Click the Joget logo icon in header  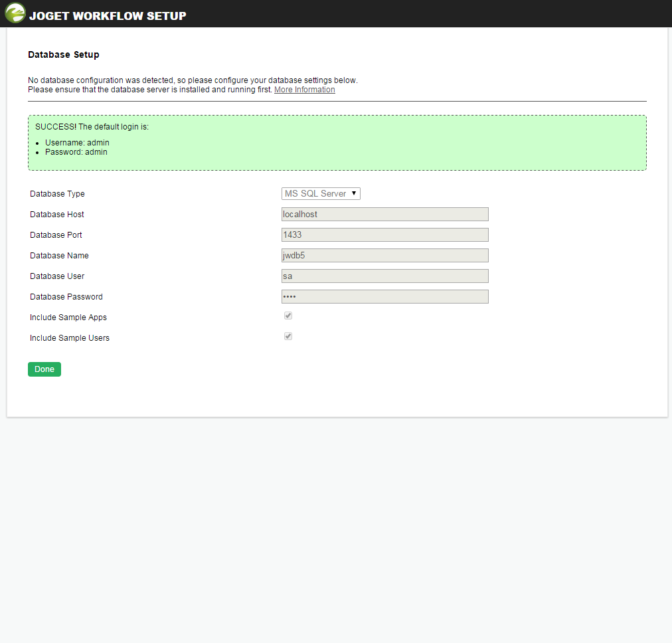pyautogui.click(x=15, y=13)
